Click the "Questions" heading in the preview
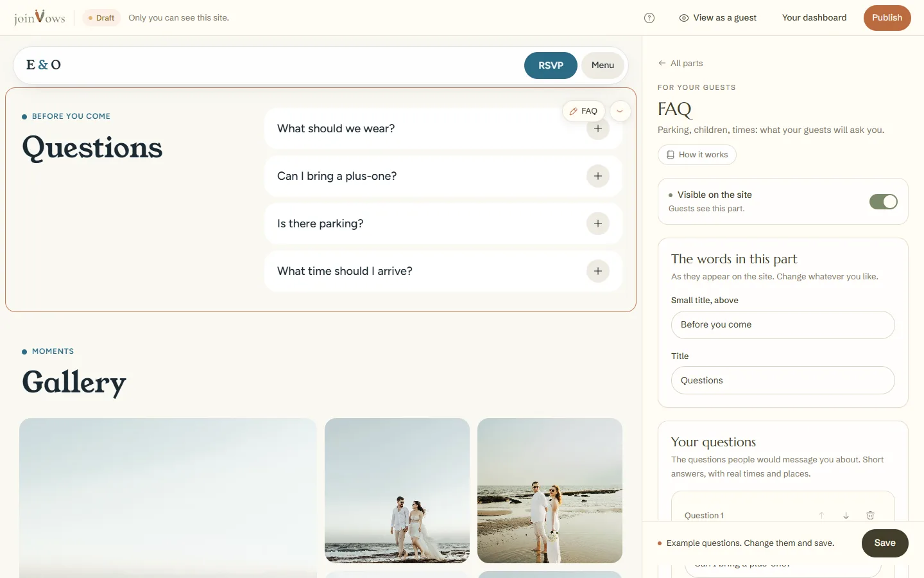 pyautogui.click(x=92, y=148)
